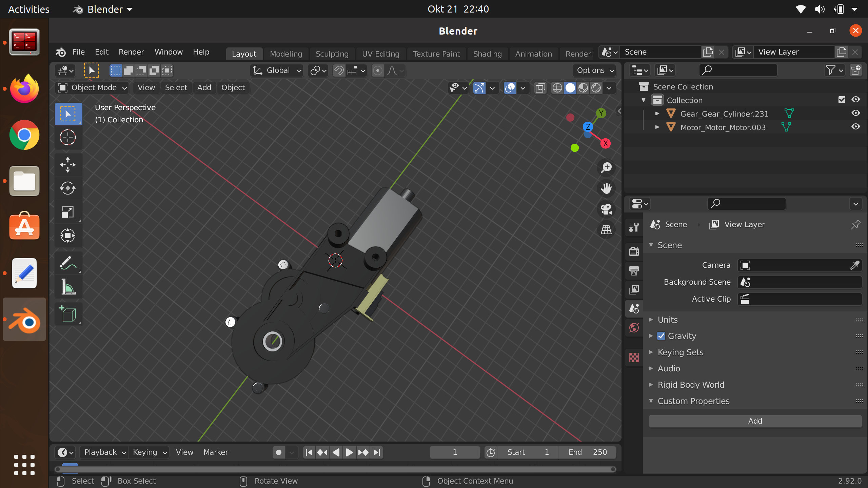This screenshot has height=488, width=868.
Task: Disable the Gravity checkbox
Action: pos(661,336)
